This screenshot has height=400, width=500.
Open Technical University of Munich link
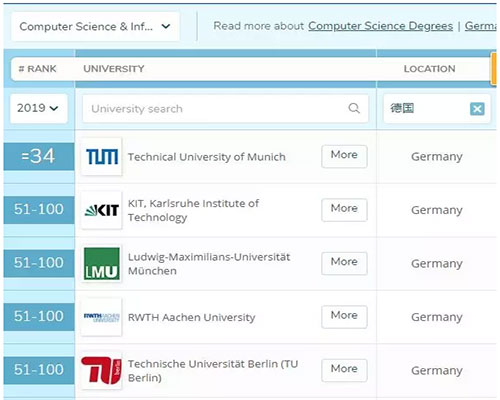207,157
